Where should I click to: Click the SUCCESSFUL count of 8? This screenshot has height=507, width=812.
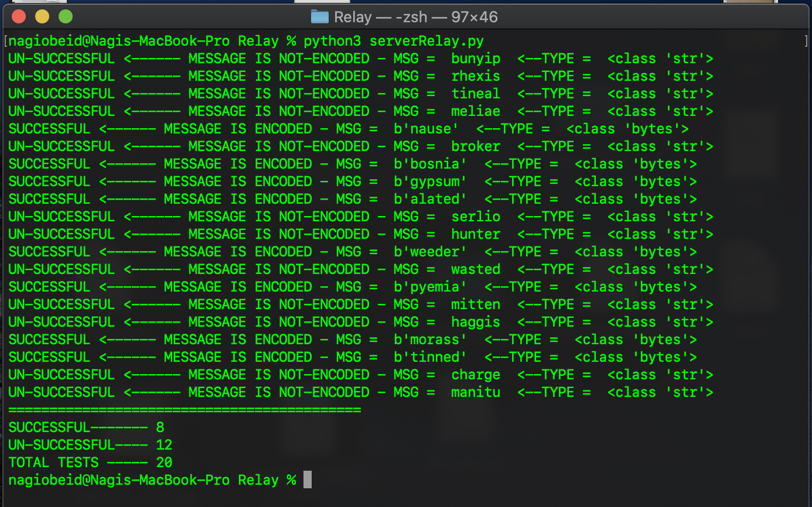click(160, 427)
